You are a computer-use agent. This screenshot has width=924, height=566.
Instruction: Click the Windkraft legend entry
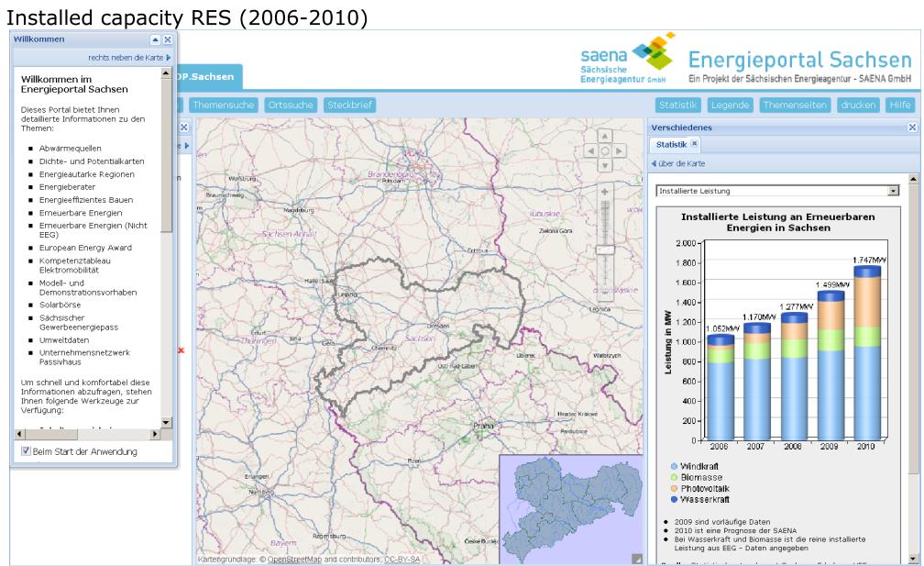(x=695, y=466)
